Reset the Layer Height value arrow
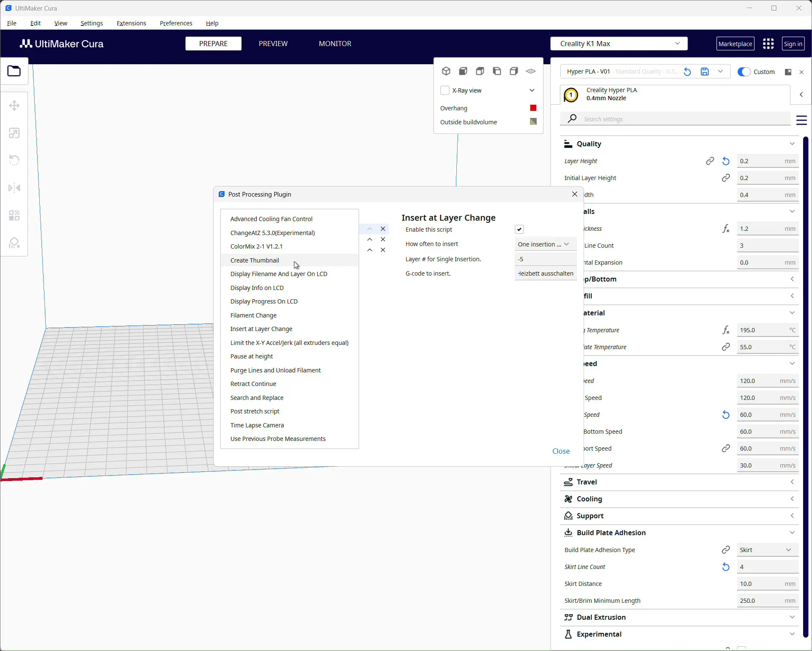The height and width of the screenshot is (651, 812). [726, 161]
